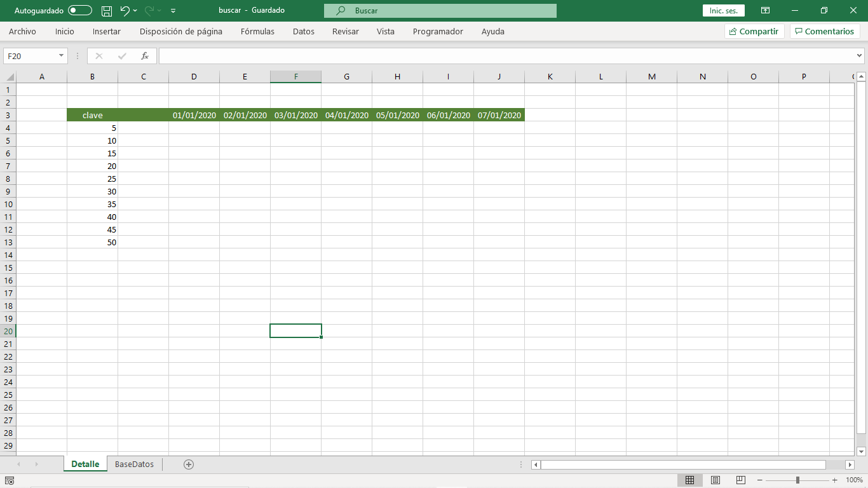
Task: Click the vertical scrollbar down arrow
Action: pyautogui.click(x=862, y=452)
